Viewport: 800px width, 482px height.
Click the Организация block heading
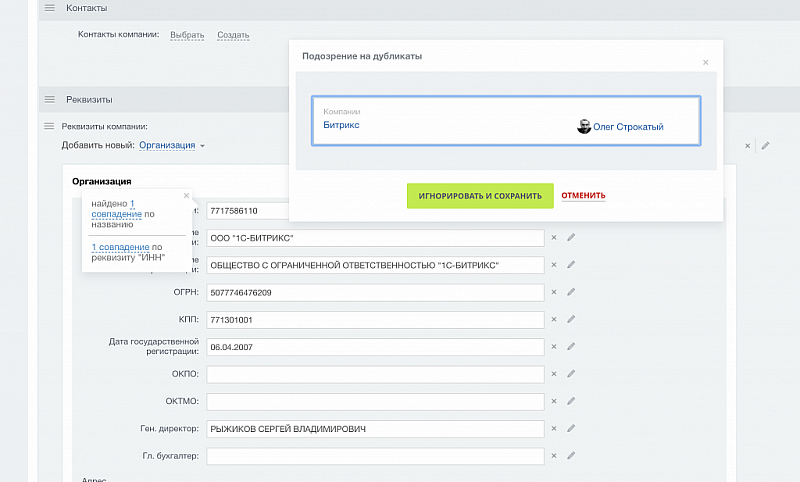pyautogui.click(x=102, y=182)
